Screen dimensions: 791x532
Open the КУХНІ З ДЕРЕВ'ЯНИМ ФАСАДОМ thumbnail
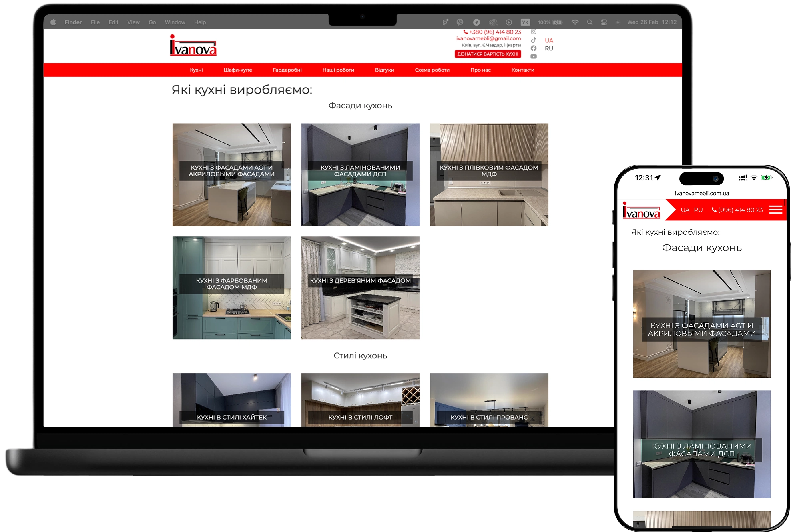[x=360, y=288]
